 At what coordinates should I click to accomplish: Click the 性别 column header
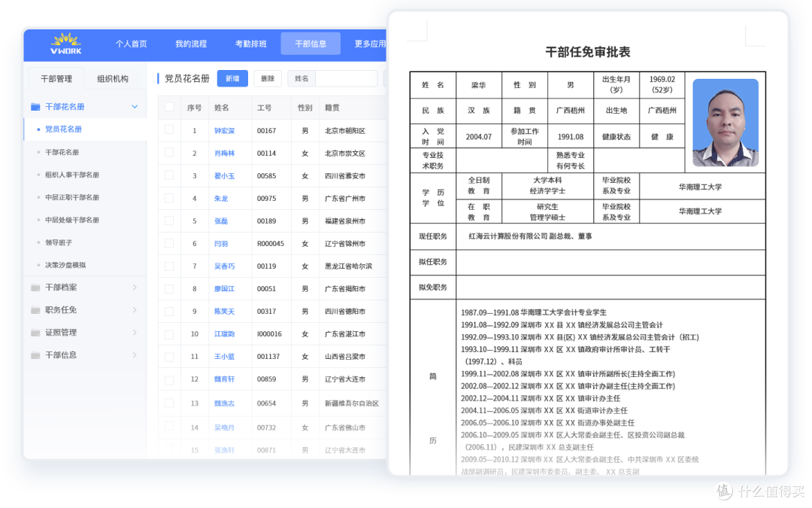[x=305, y=108]
